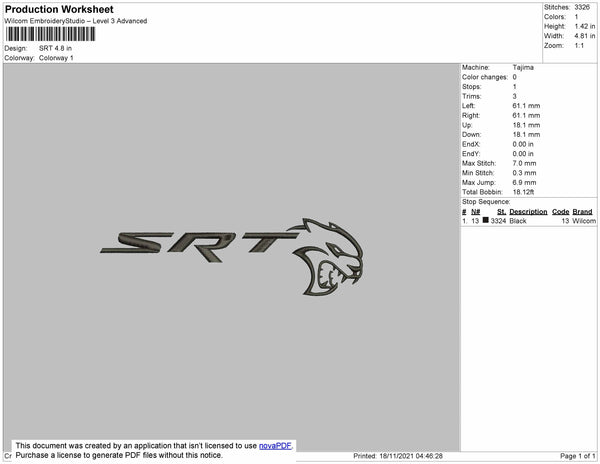Select the Machine value 'Tajima'

point(523,67)
